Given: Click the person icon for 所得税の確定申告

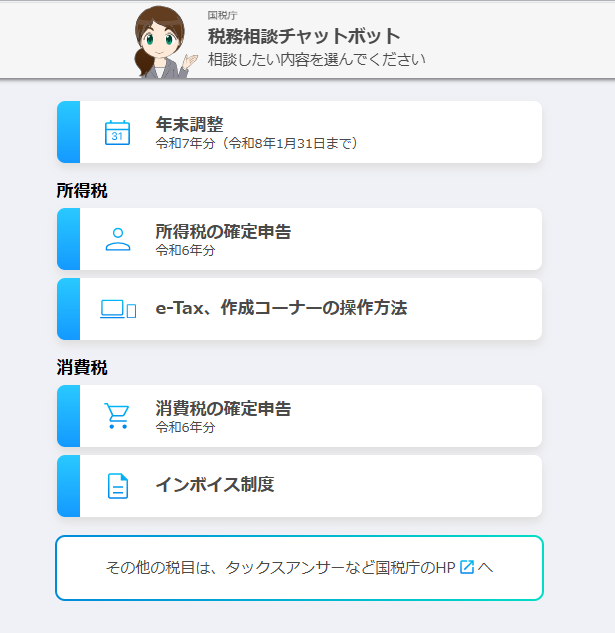Looking at the screenshot, I should point(118,239).
